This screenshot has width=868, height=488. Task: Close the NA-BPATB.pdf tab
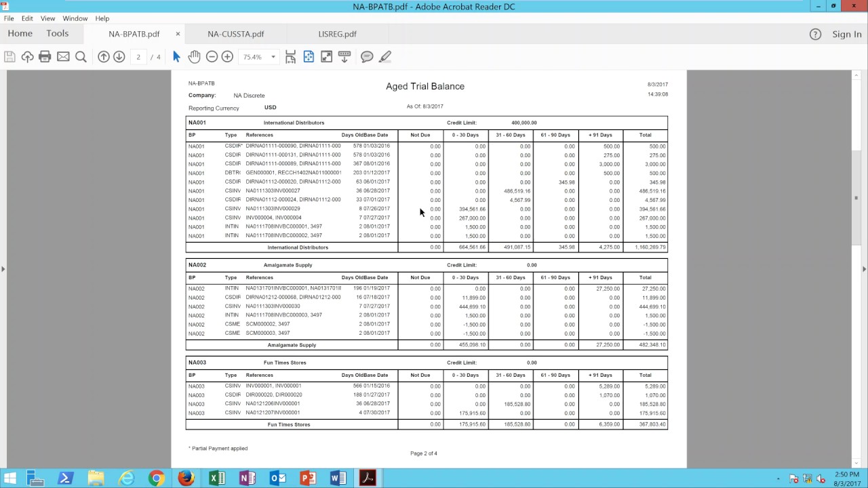tap(178, 34)
